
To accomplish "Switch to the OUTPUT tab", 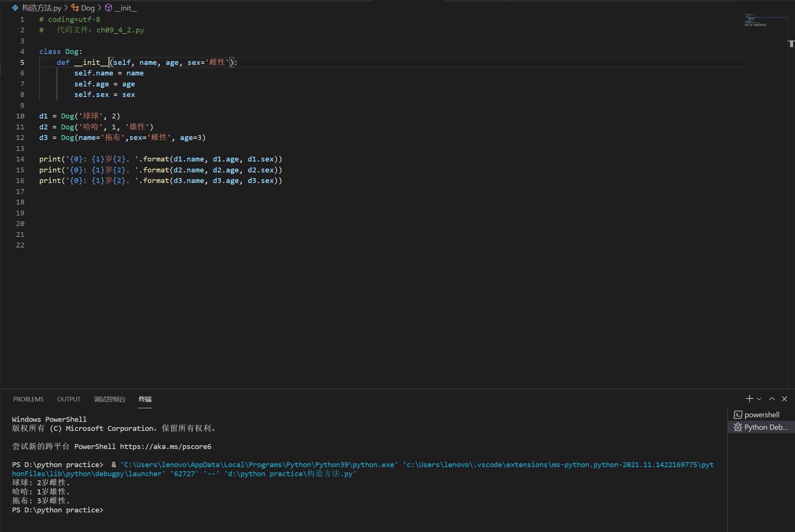I will pyautogui.click(x=69, y=399).
